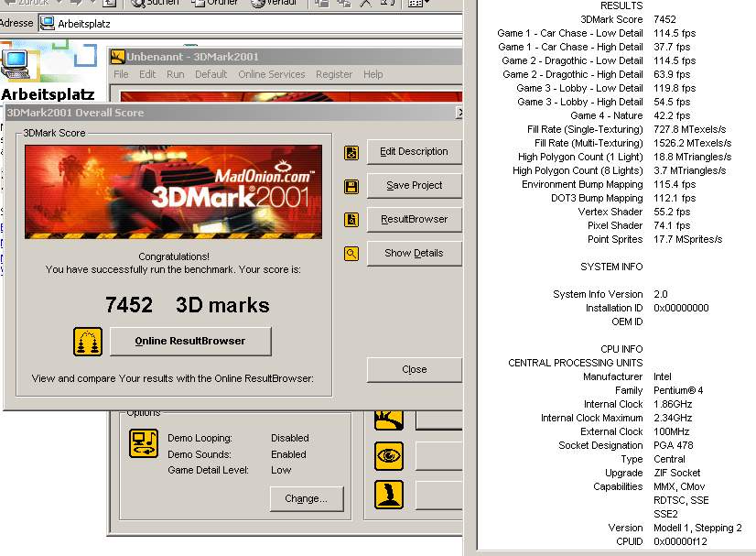The image size is (756, 556).
Task: Click the Point Sprites result label
Action: click(615, 239)
